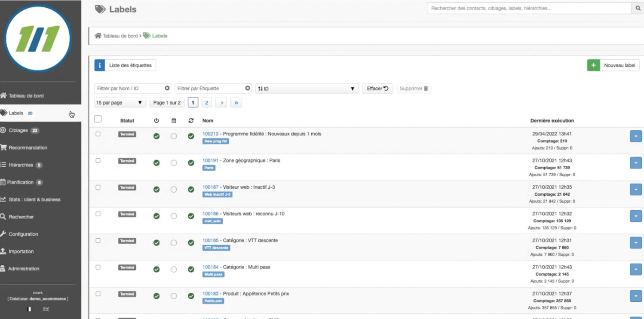The height and width of the screenshot is (319, 644).
Task: Open the 15 par page dropdown
Action: [x=120, y=103]
